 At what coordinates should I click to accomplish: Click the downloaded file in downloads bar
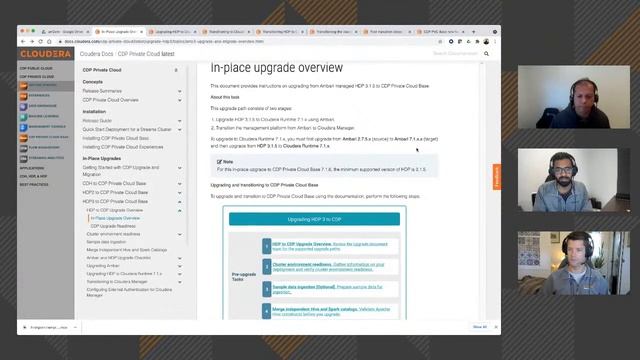tap(46, 327)
